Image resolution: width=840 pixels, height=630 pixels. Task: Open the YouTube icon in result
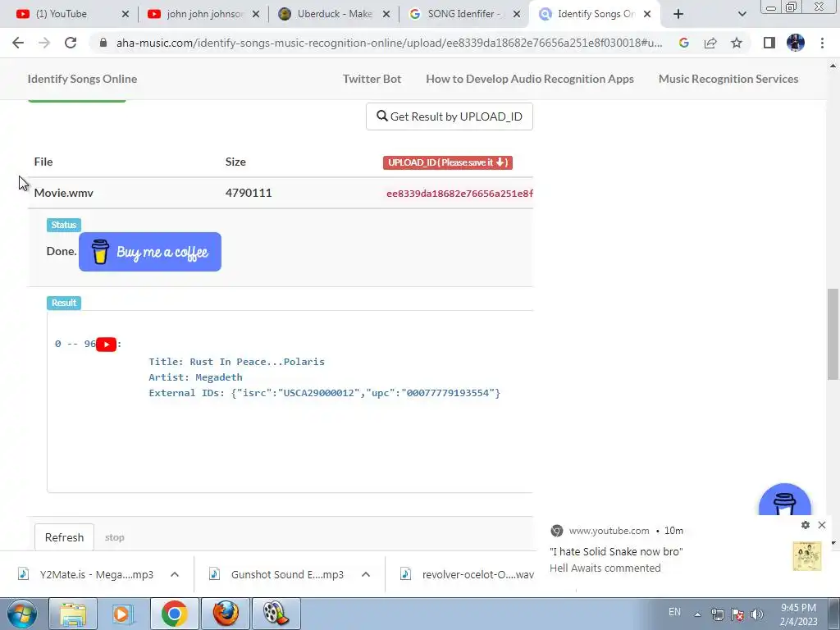pos(106,344)
